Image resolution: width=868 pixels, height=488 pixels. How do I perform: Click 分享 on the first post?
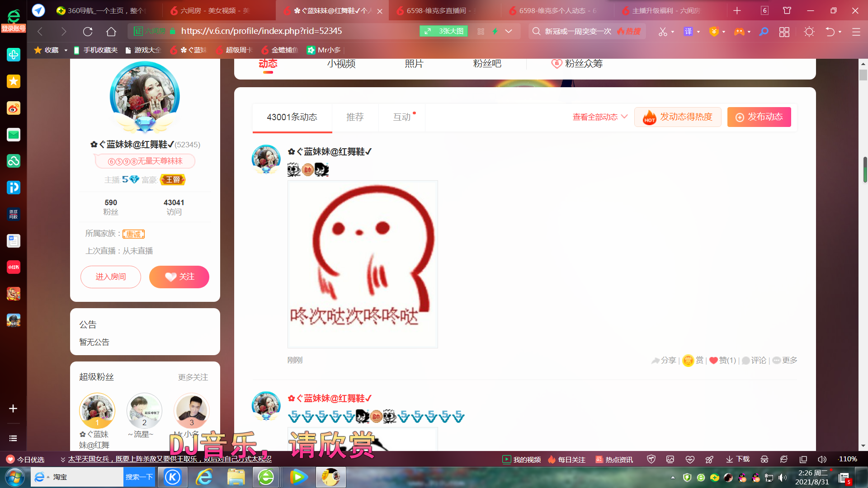664,360
